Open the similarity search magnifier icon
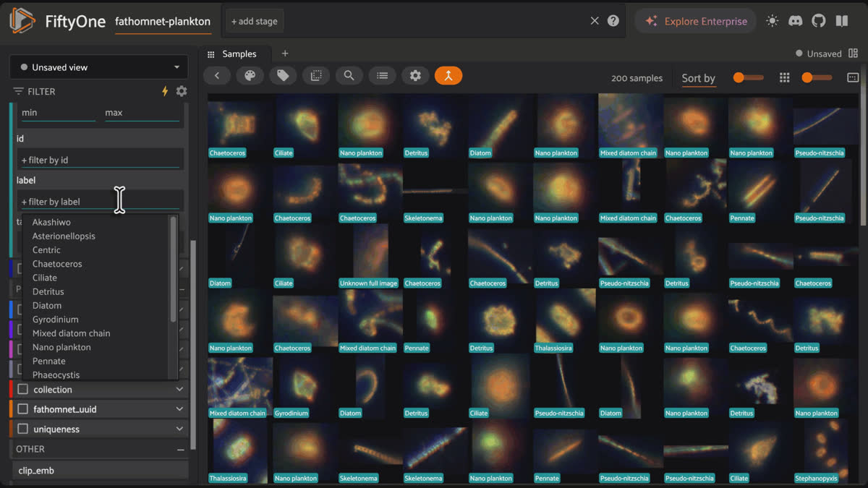The image size is (868, 488). tap(349, 75)
